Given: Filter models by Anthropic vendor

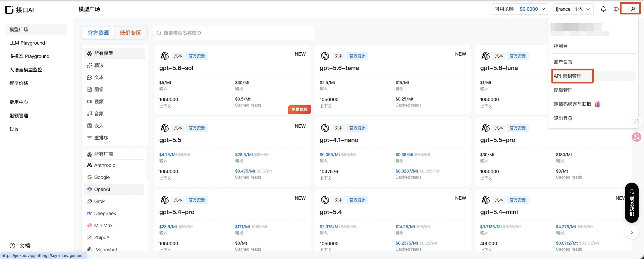Looking at the screenshot, I should [x=114, y=165].
